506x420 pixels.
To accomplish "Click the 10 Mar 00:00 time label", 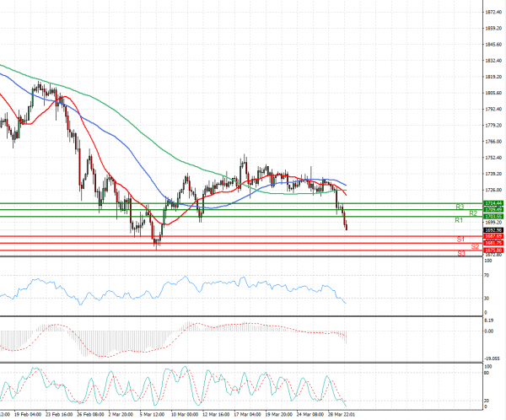I will pos(184,414).
